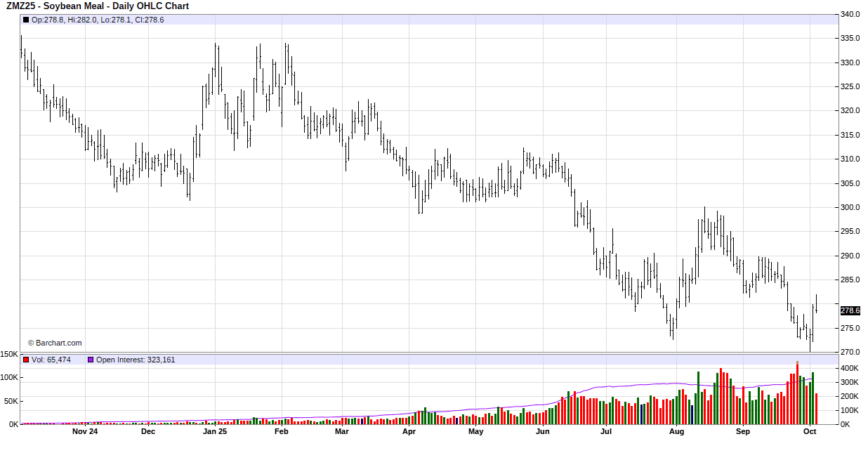
Task: Click the 340.0 price axis label
Action: pos(850,14)
